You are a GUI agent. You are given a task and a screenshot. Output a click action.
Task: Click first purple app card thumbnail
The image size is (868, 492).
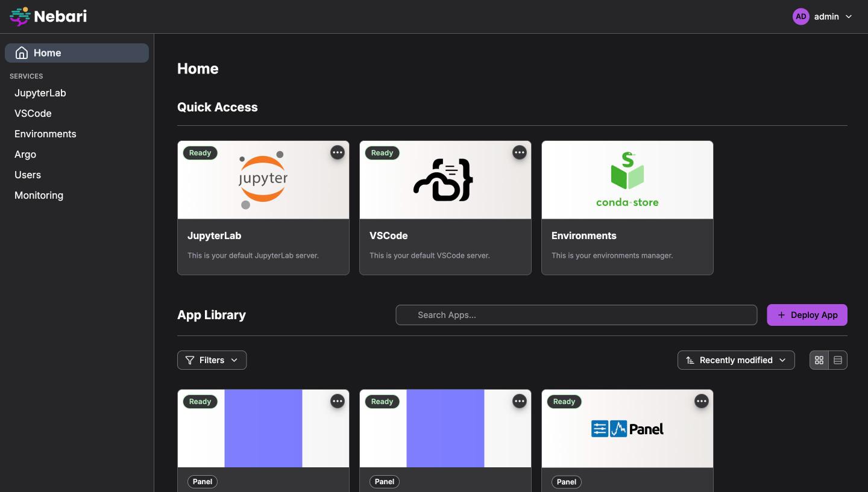[x=263, y=428]
